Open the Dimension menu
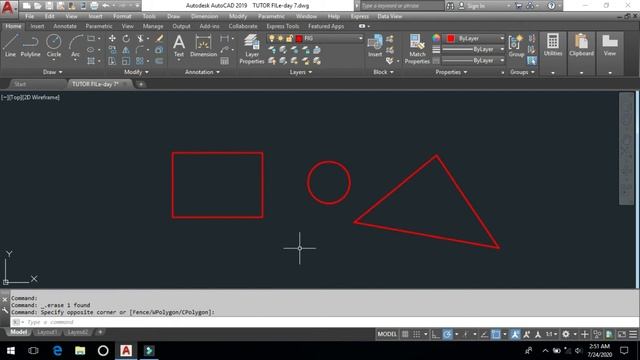 pyautogui.click(x=204, y=16)
